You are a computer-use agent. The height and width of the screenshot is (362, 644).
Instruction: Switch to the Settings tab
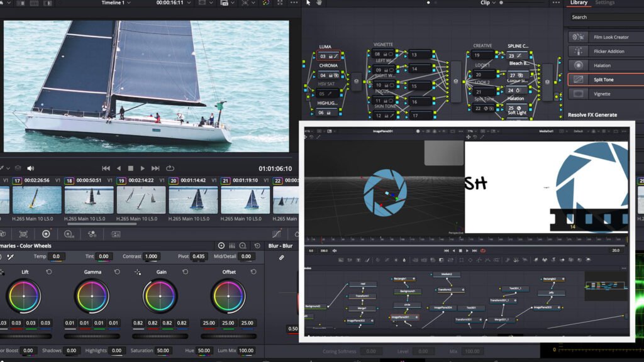tap(604, 3)
